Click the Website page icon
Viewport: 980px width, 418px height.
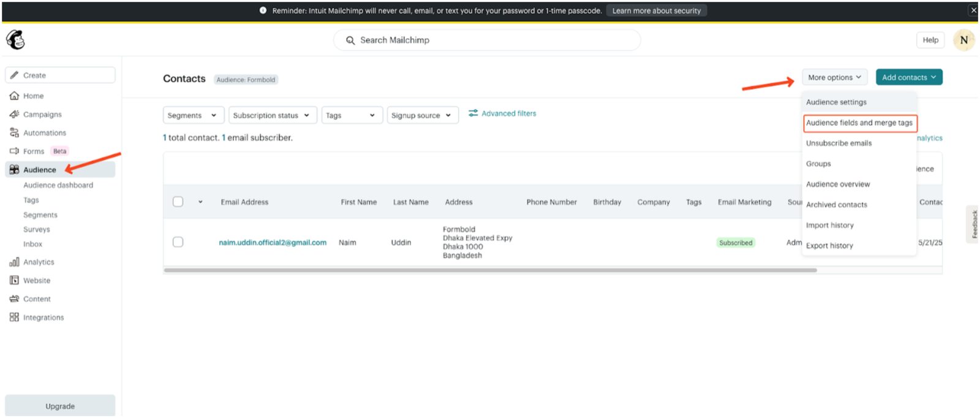(x=14, y=280)
